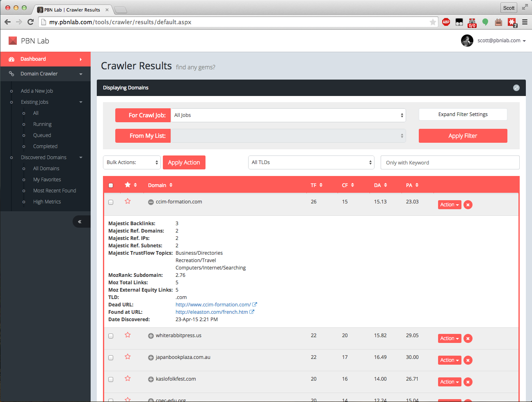532x402 pixels.
Task: Click the AdBlock Plus extension icon
Action: tap(446, 22)
